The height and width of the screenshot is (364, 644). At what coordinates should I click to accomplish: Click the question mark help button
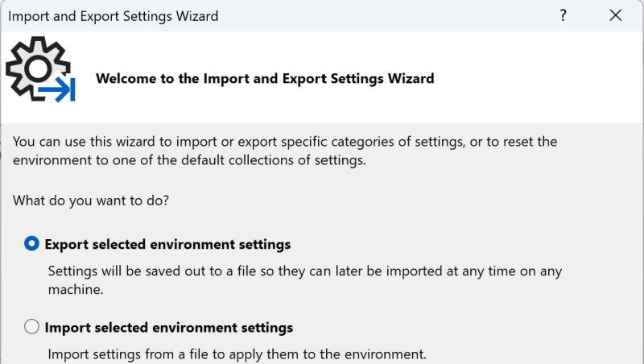pos(563,15)
